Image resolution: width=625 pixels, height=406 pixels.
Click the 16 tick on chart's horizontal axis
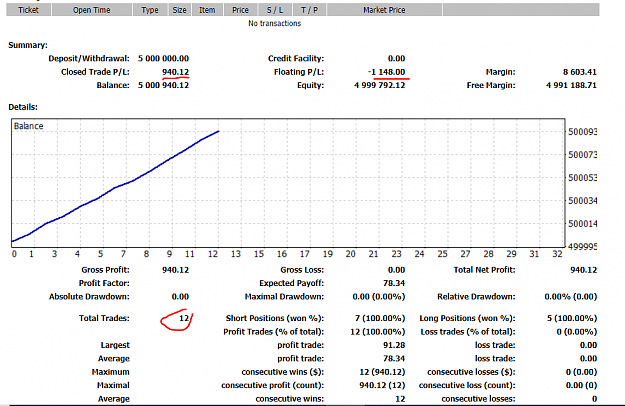[x=282, y=254]
